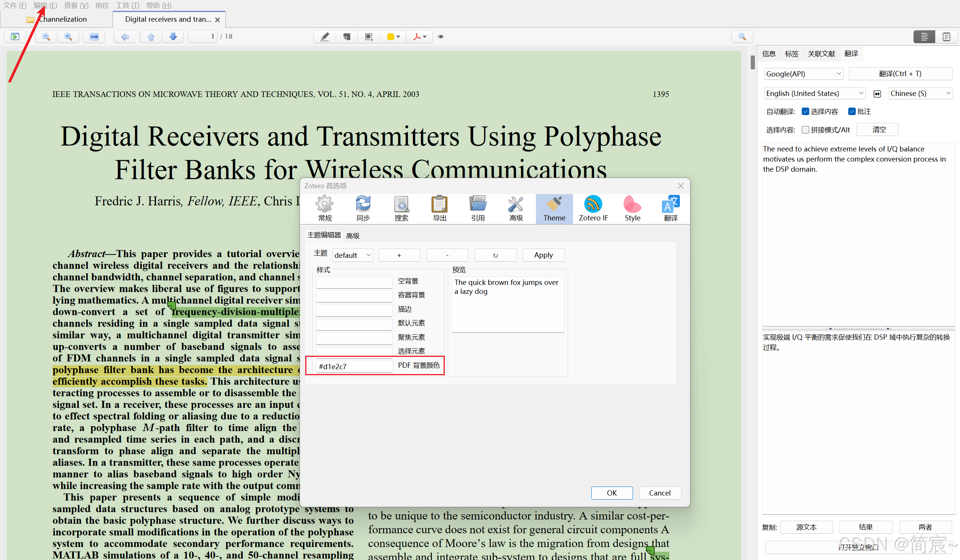Select the highlight text pen tool
Image resolution: width=960 pixels, height=560 pixels.
[325, 37]
